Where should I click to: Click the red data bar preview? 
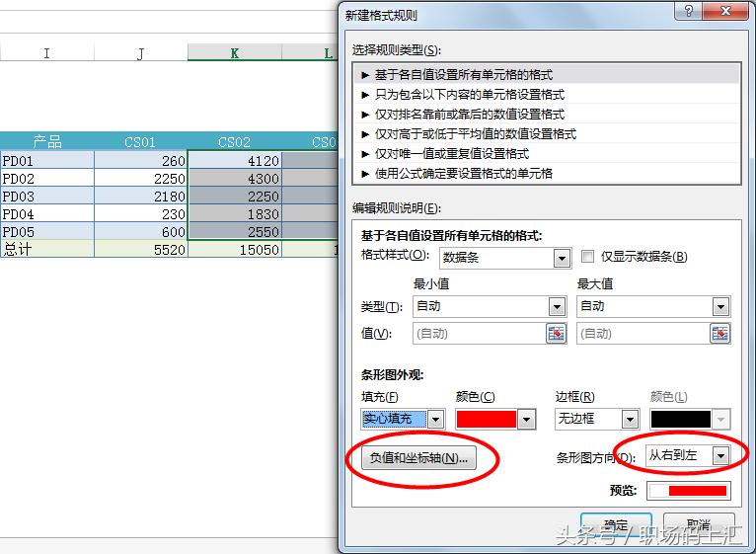[689, 491]
